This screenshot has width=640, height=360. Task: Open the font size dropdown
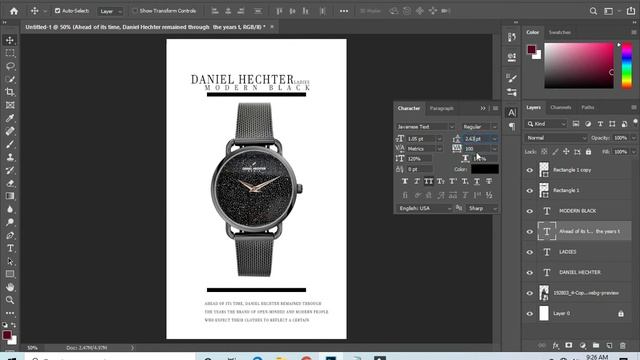[x=440, y=139]
